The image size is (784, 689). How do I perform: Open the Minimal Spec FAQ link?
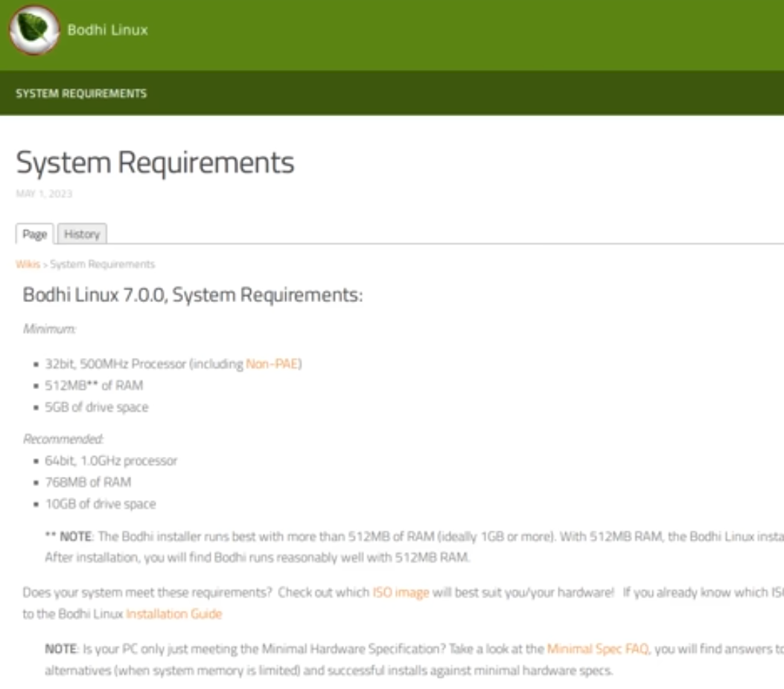[x=598, y=649]
